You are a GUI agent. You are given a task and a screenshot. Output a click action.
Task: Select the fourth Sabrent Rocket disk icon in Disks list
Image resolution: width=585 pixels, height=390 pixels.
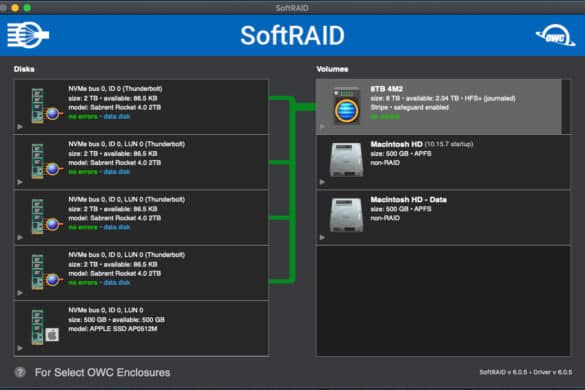point(46,272)
